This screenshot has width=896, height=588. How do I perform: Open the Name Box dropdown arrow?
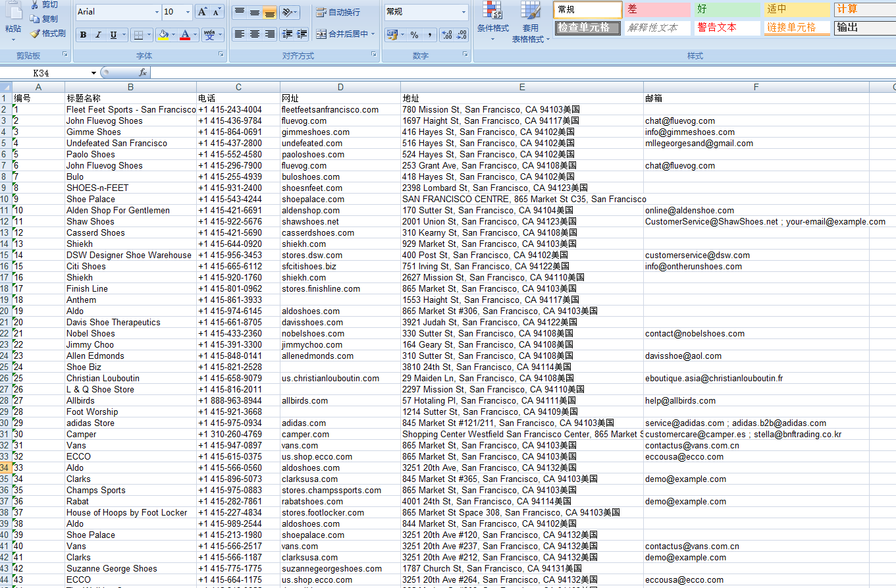[94, 72]
